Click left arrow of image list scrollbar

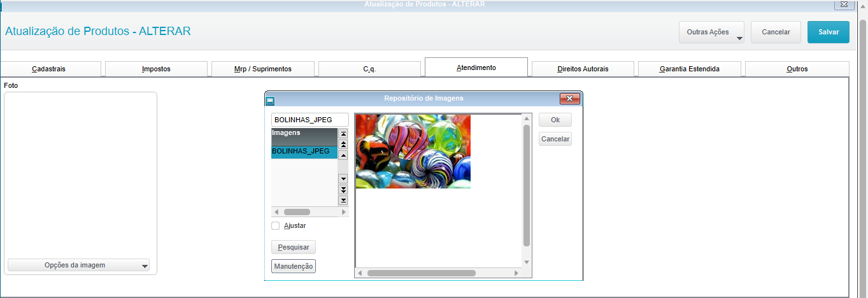(x=276, y=212)
